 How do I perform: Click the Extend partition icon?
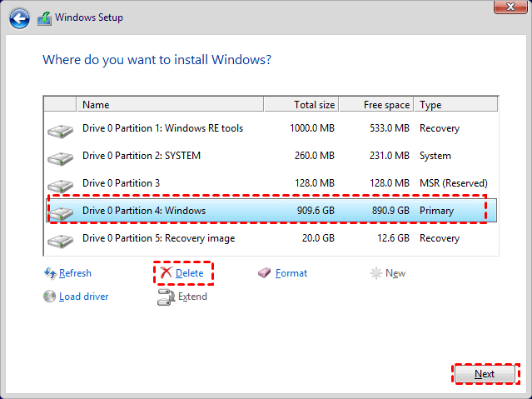pyautogui.click(x=165, y=297)
